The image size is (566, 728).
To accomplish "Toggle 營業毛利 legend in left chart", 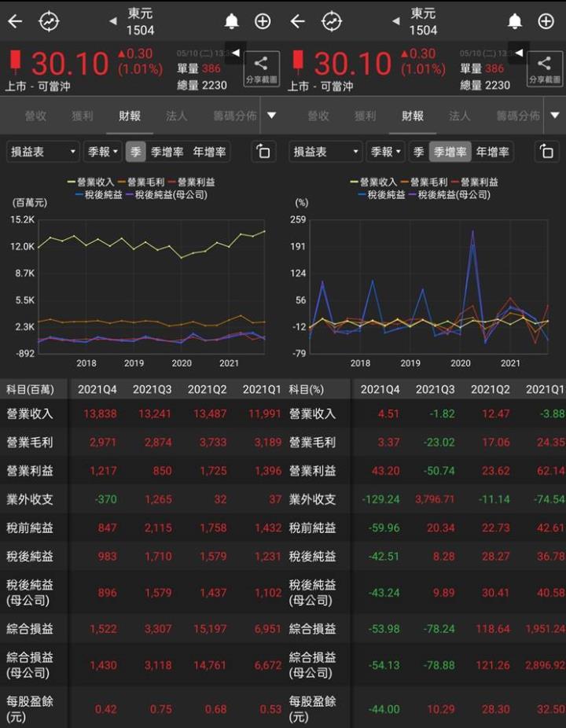I will click(141, 182).
